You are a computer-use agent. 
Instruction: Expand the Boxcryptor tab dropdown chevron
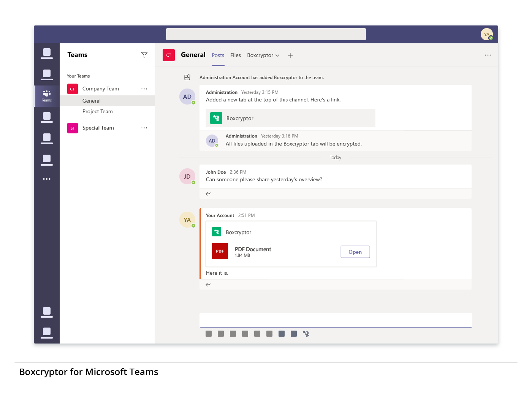[x=277, y=55]
